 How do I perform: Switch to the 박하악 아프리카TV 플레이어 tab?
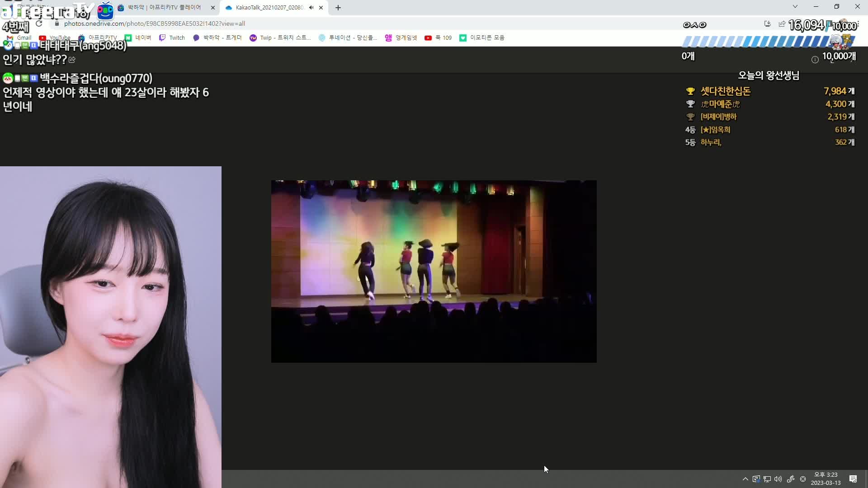[164, 8]
